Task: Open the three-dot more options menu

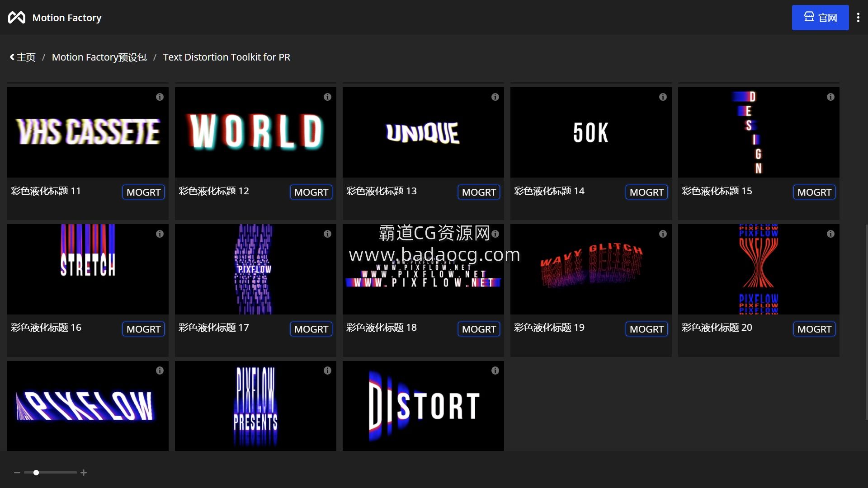Action: [858, 18]
